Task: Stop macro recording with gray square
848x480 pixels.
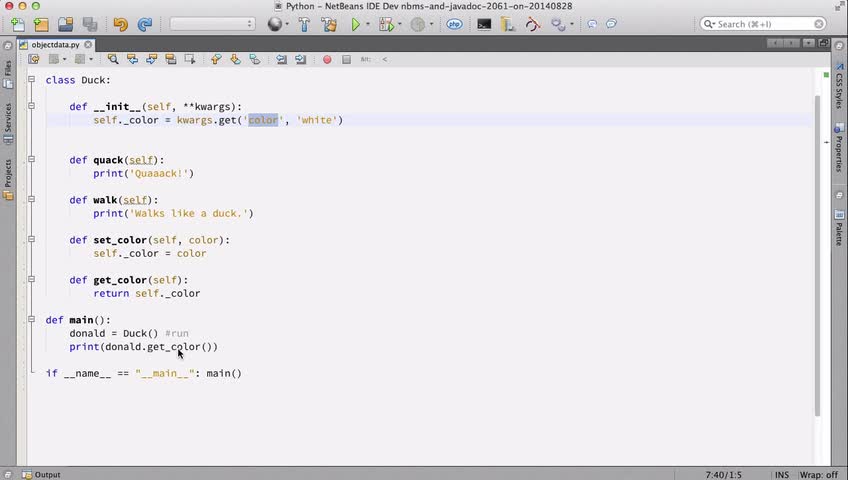Action: (347, 59)
